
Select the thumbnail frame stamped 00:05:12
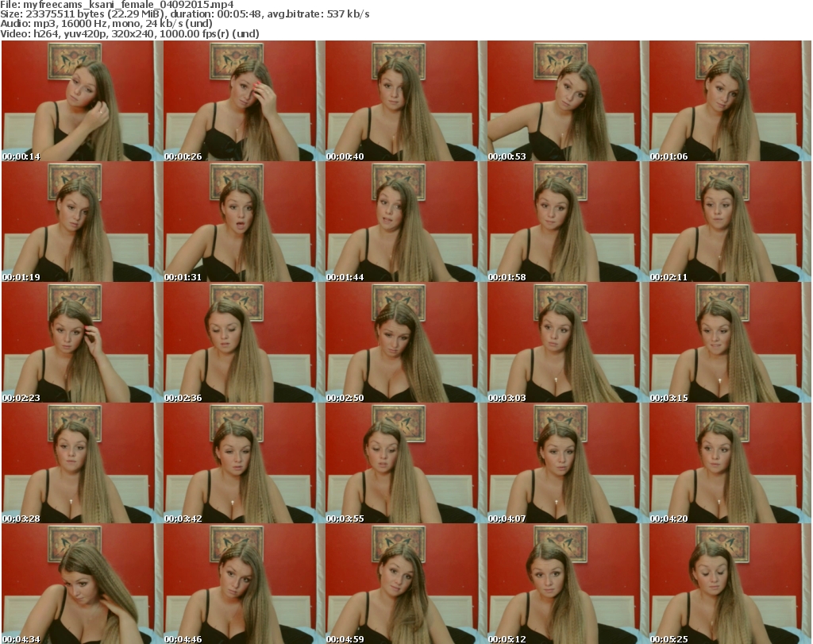[x=567, y=584]
